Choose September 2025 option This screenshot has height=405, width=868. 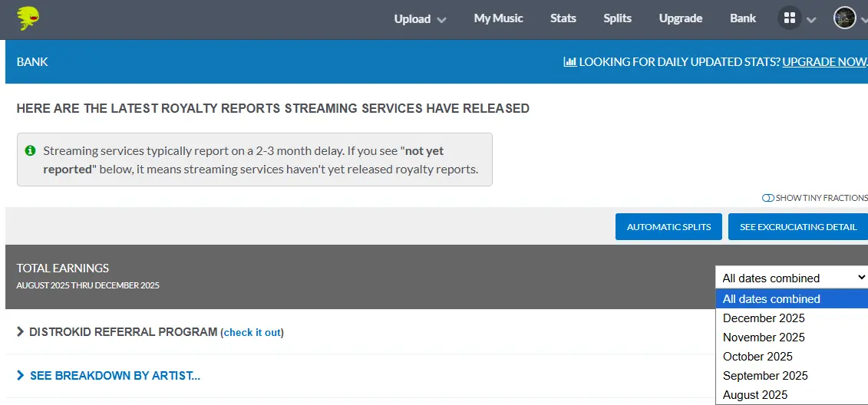(791, 376)
